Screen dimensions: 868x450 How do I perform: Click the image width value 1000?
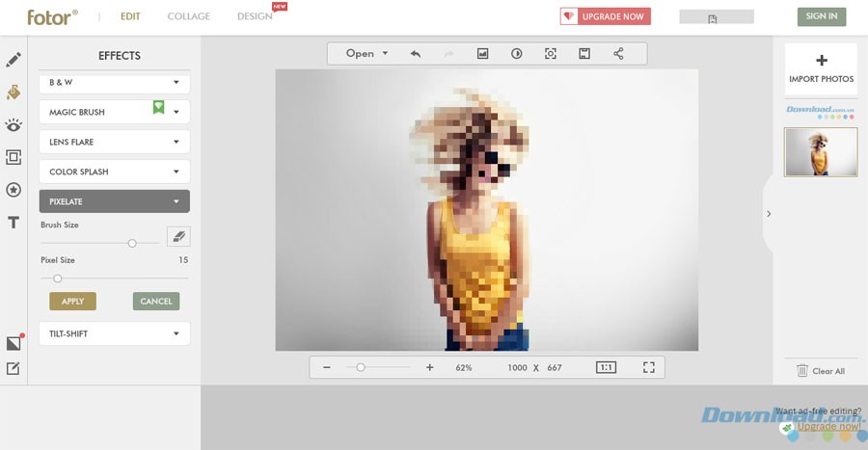[x=518, y=368]
